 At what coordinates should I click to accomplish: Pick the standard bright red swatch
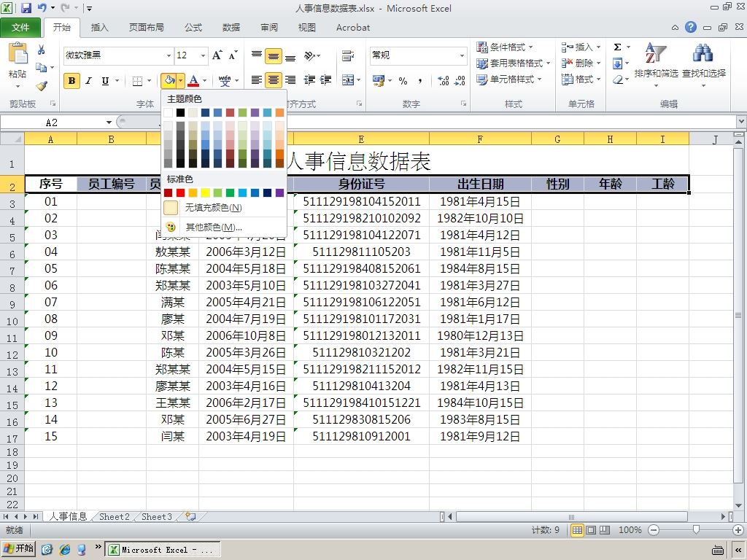tap(181, 192)
